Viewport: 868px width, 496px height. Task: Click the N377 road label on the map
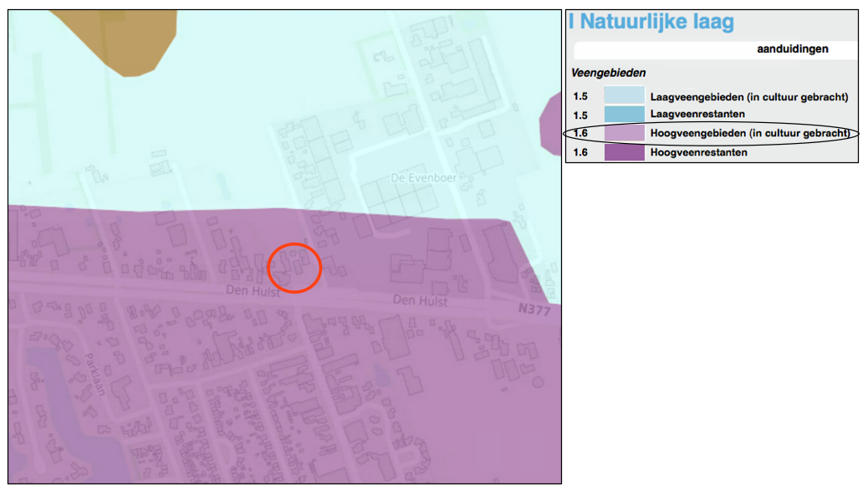point(533,309)
